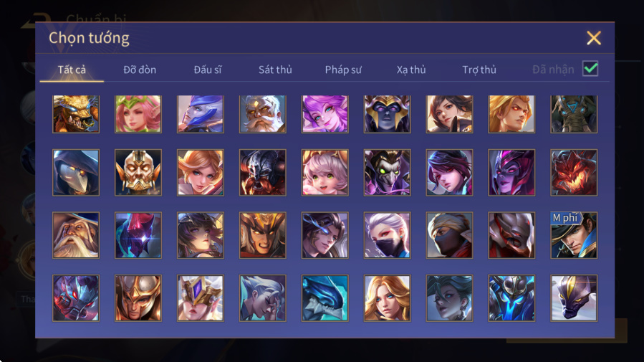The image size is (644, 362).
Task: Show the 'Pháp sư' hero category
Action: pyautogui.click(x=343, y=70)
